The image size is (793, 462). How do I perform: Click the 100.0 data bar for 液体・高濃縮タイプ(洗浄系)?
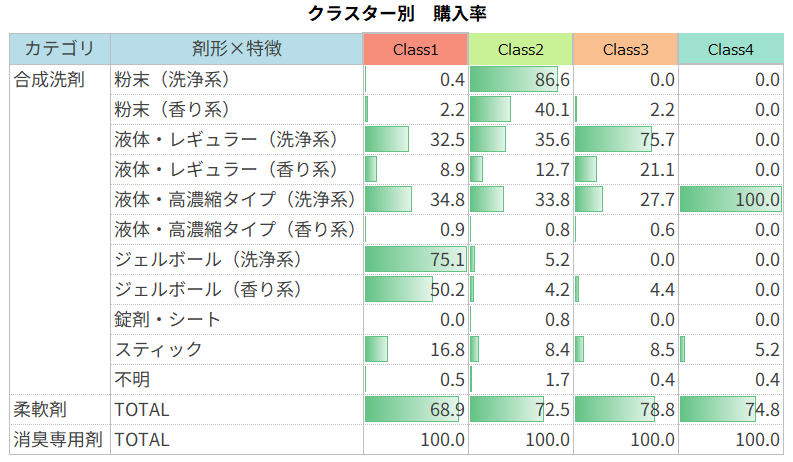pyautogui.click(x=731, y=200)
